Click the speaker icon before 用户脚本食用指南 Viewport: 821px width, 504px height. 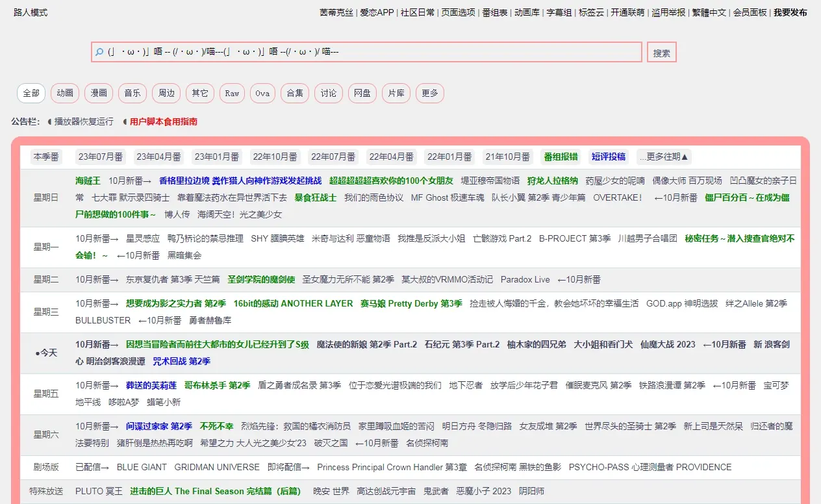coord(125,121)
